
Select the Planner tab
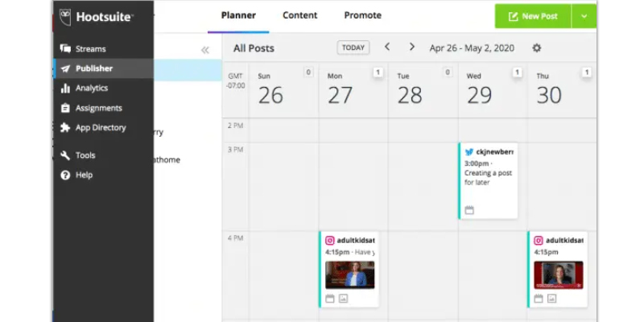click(x=238, y=15)
